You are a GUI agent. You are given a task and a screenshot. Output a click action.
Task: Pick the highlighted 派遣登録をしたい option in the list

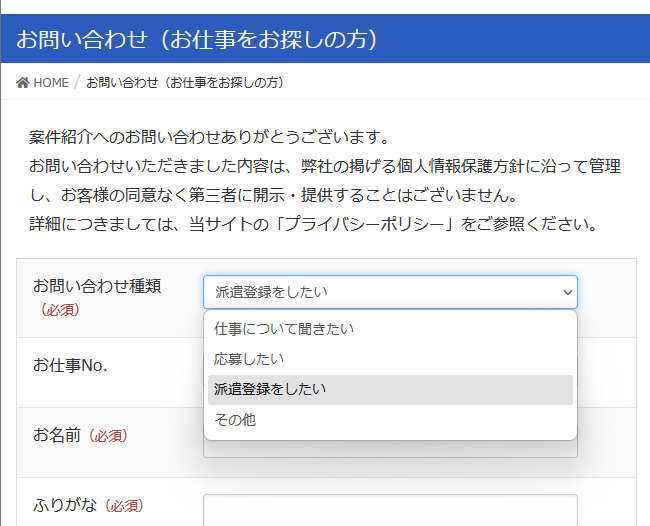pos(270,389)
